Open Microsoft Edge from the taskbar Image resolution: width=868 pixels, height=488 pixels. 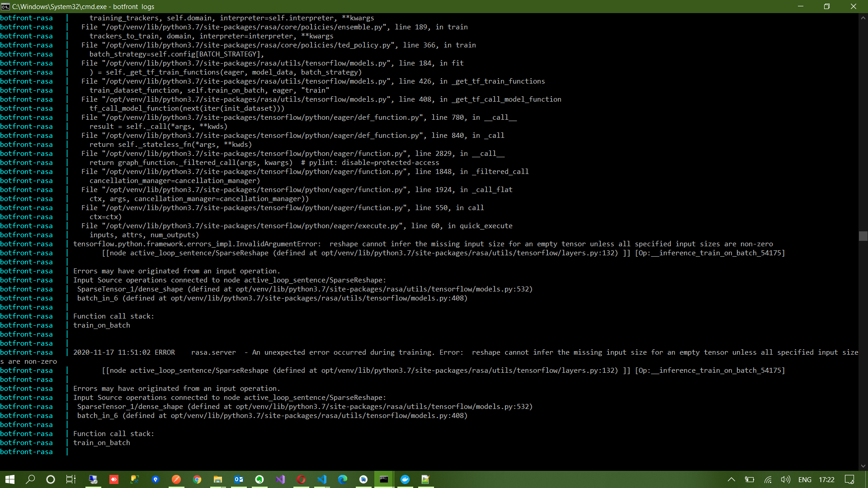coord(343,479)
